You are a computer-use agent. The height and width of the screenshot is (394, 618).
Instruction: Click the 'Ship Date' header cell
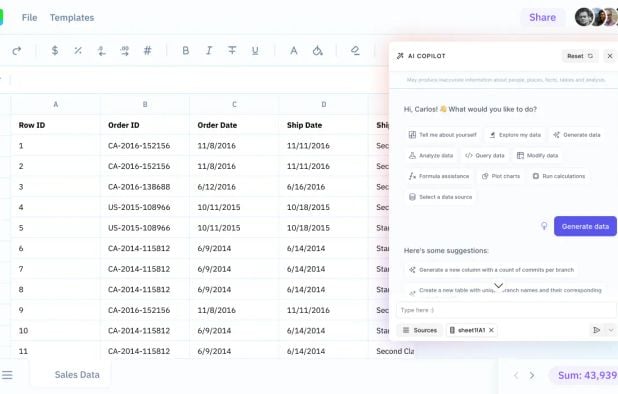pyautogui.click(x=324, y=125)
